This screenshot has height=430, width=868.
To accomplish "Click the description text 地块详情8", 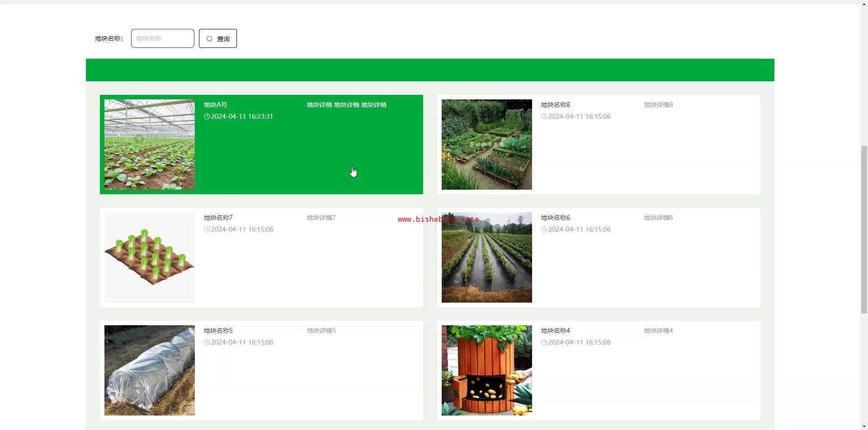I will pos(659,105).
